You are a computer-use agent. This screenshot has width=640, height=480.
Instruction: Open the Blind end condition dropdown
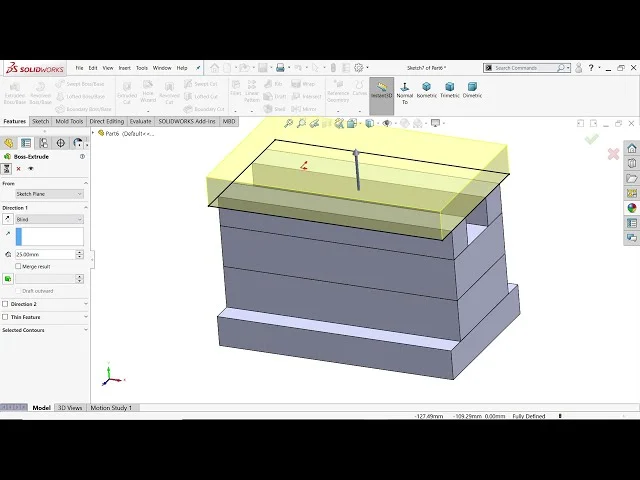tap(49, 219)
